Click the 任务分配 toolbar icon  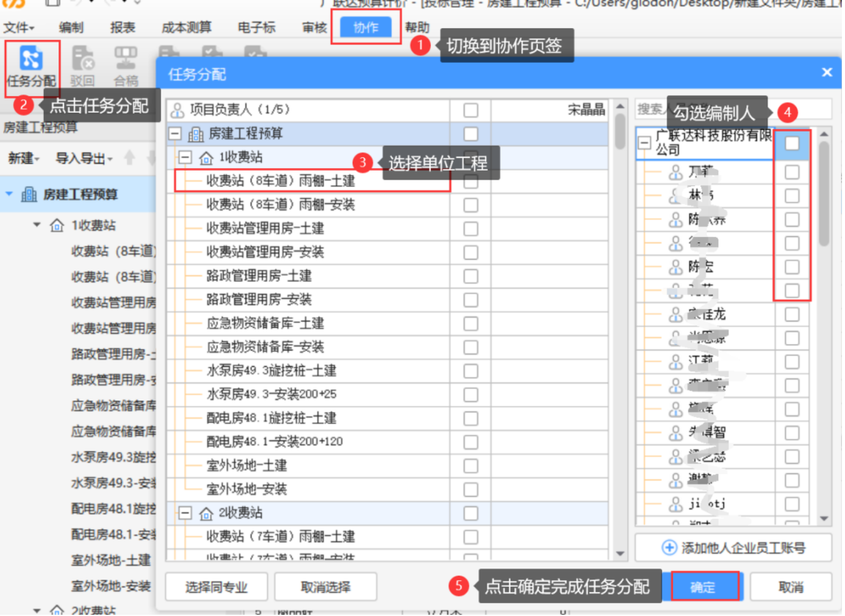click(x=32, y=59)
